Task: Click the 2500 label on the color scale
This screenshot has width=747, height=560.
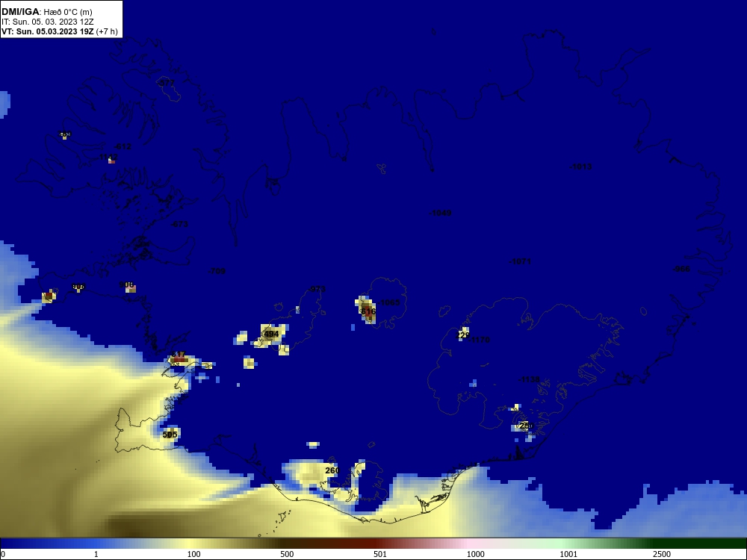Action: point(662,554)
